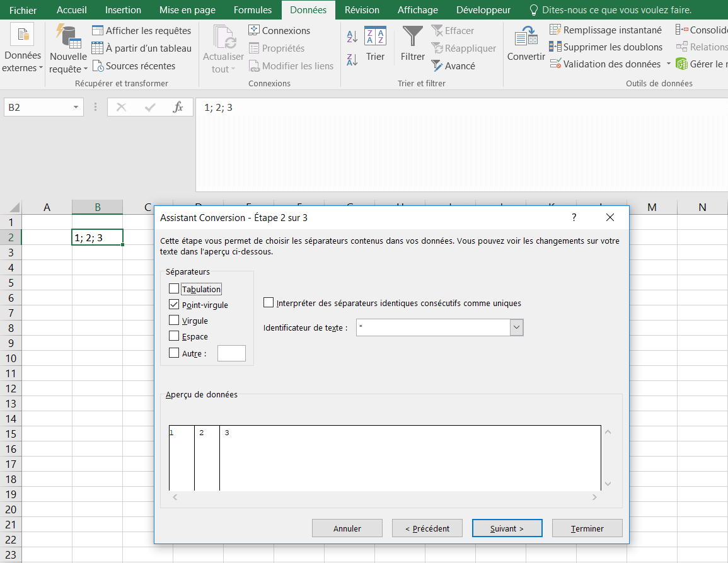
Task: Click the Terminer button
Action: coord(587,528)
